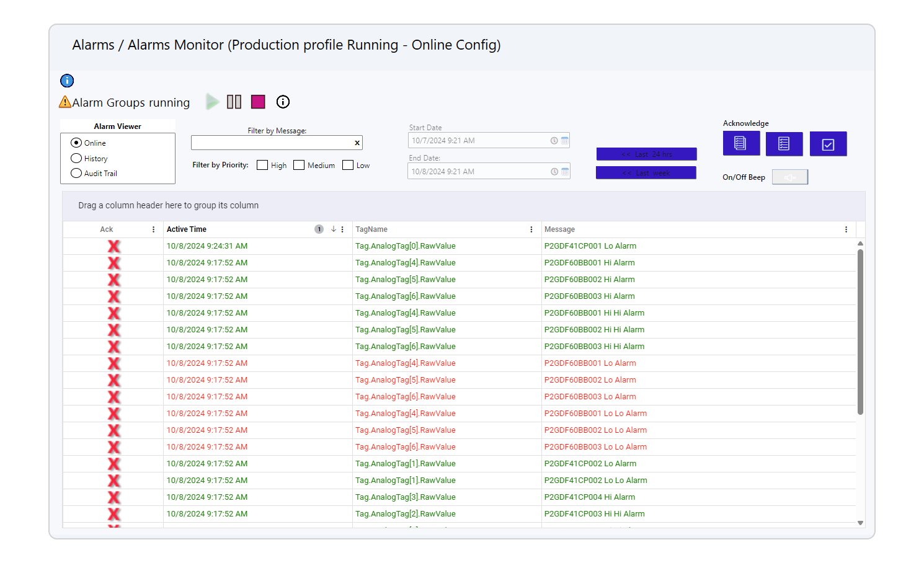Click the acknowledge all pages icon button
Viewport: 924px width, 563px height.
click(741, 144)
